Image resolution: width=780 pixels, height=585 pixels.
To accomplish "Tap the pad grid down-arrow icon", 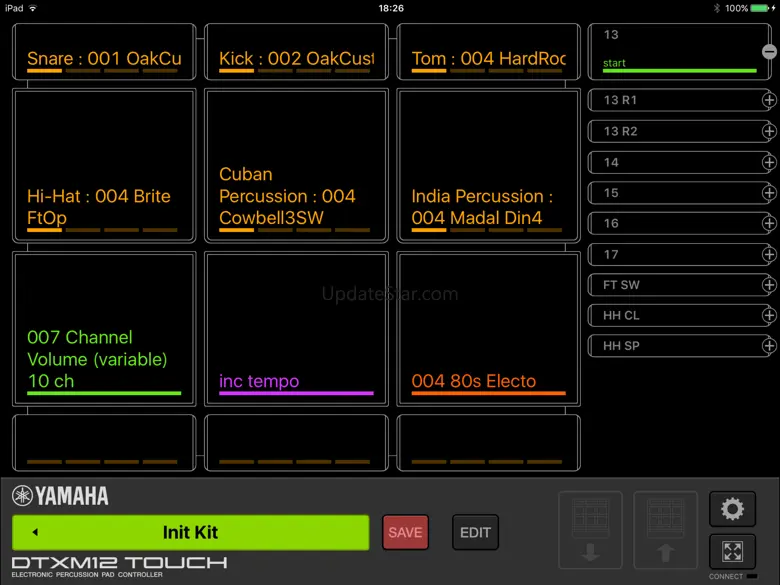I will (x=589, y=530).
